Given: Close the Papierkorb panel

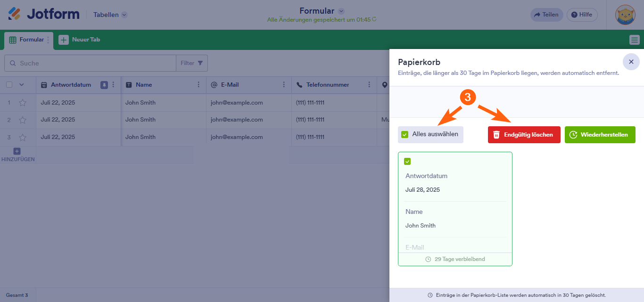Looking at the screenshot, I should pos(631,62).
